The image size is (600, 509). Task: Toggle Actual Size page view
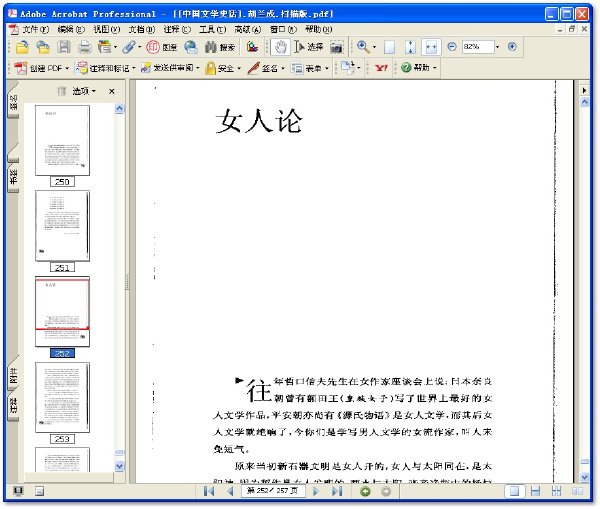point(389,47)
